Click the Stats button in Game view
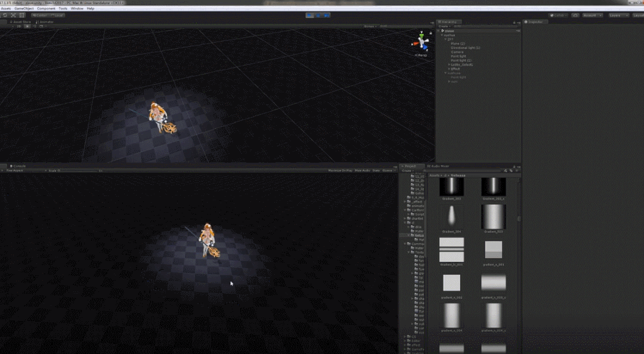The width and height of the screenshot is (644, 354). point(376,170)
